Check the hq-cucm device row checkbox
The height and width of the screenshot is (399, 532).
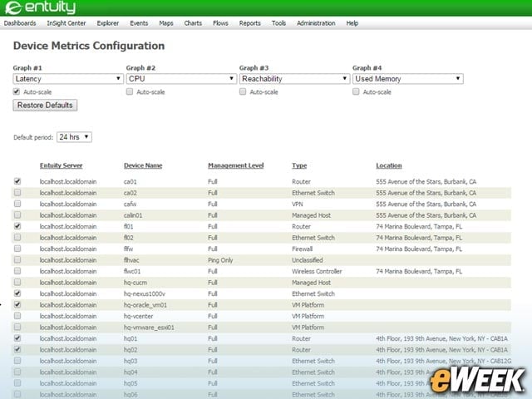(x=17, y=282)
